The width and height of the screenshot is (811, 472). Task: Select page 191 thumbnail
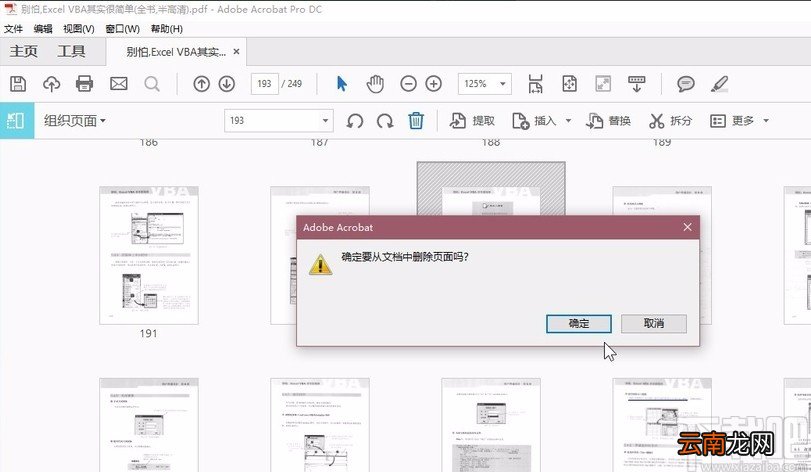(x=149, y=255)
